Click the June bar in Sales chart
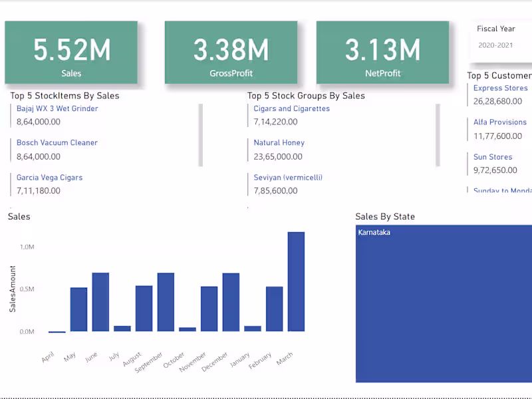 pos(100,302)
